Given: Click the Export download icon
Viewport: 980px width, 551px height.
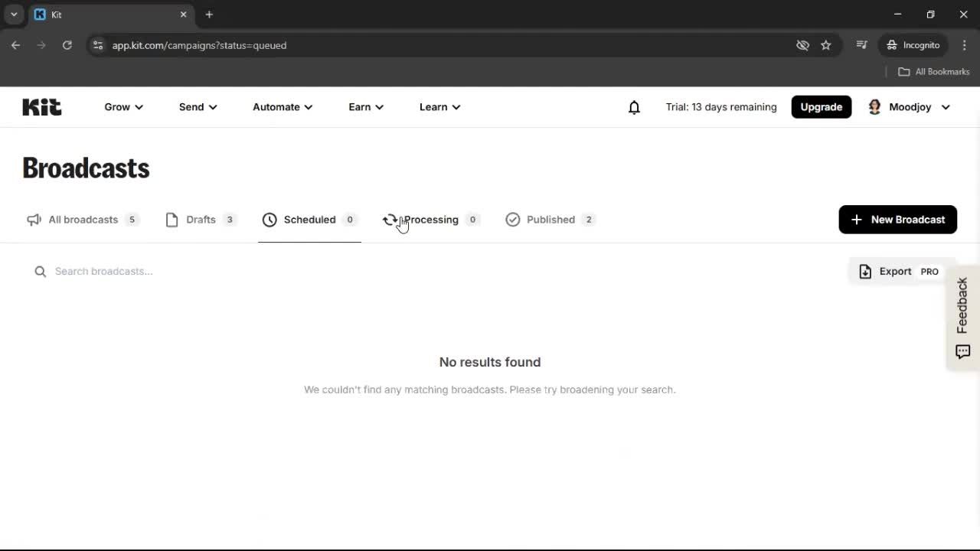Looking at the screenshot, I should (x=865, y=271).
